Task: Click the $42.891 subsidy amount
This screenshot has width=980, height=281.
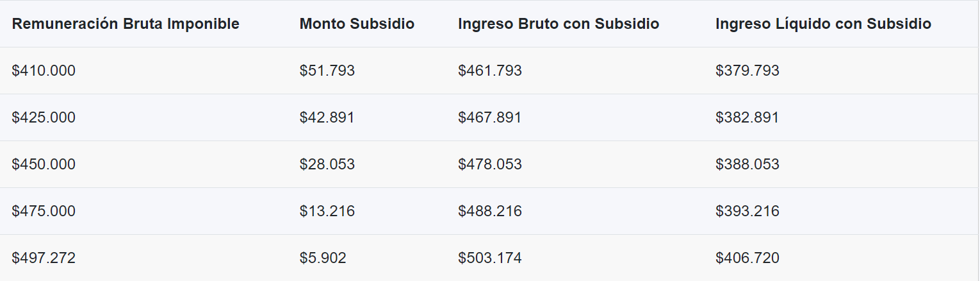Action: tap(327, 117)
